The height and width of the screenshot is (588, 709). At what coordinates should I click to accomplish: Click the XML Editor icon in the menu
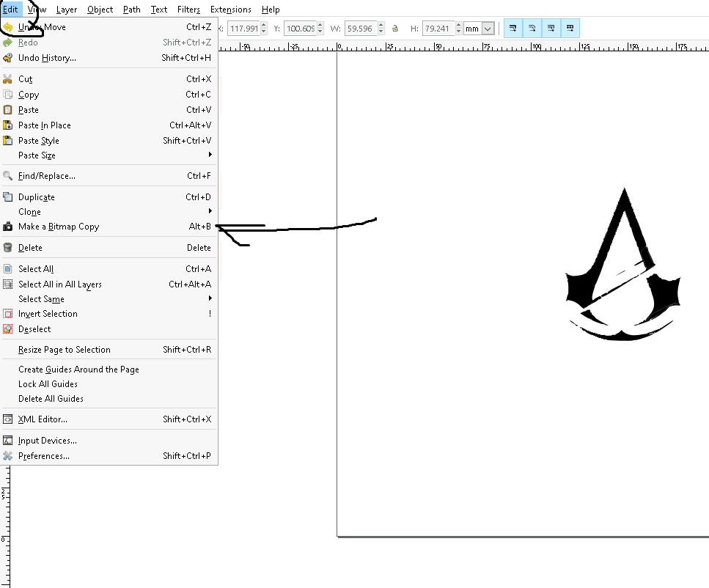[8, 419]
